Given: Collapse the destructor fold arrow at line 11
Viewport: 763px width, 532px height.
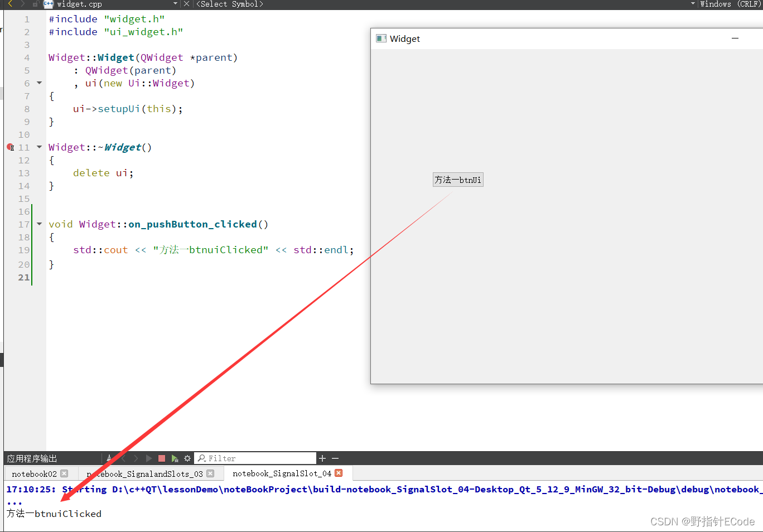Looking at the screenshot, I should [x=39, y=147].
